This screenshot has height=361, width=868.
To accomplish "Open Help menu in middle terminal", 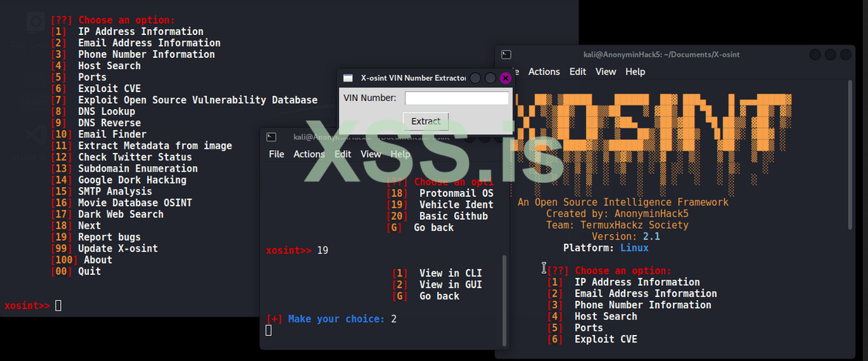I will point(400,155).
